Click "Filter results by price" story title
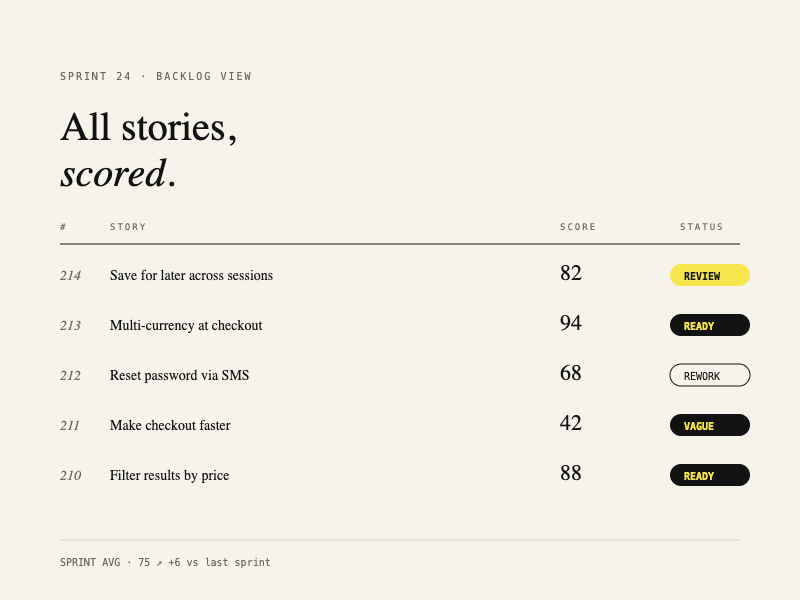This screenshot has height=600, width=800. coord(169,475)
